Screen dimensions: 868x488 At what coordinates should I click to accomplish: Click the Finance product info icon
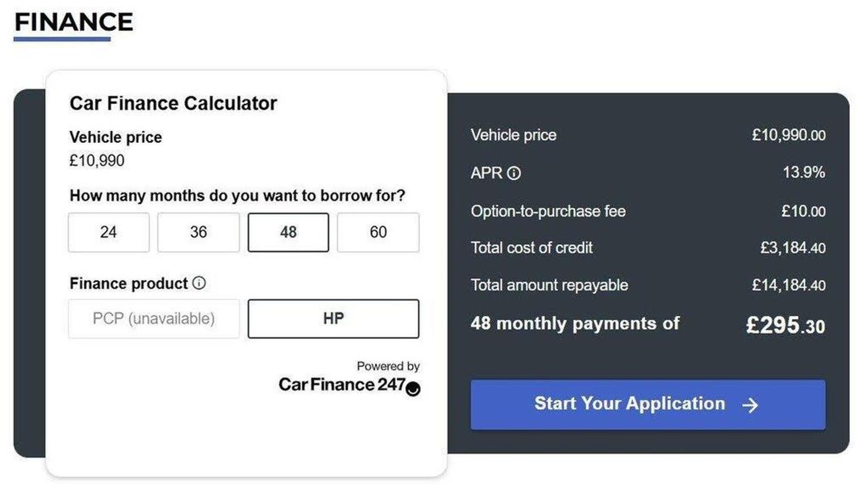click(199, 283)
